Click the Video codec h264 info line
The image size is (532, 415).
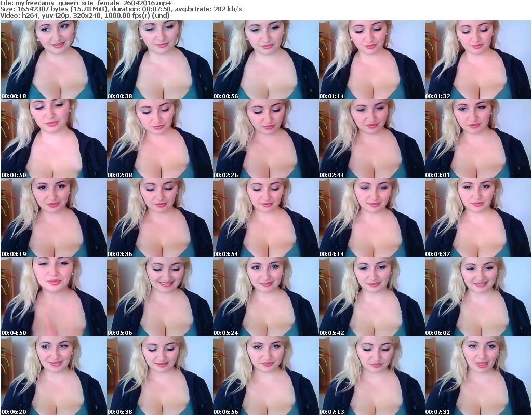(x=85, y=15)
